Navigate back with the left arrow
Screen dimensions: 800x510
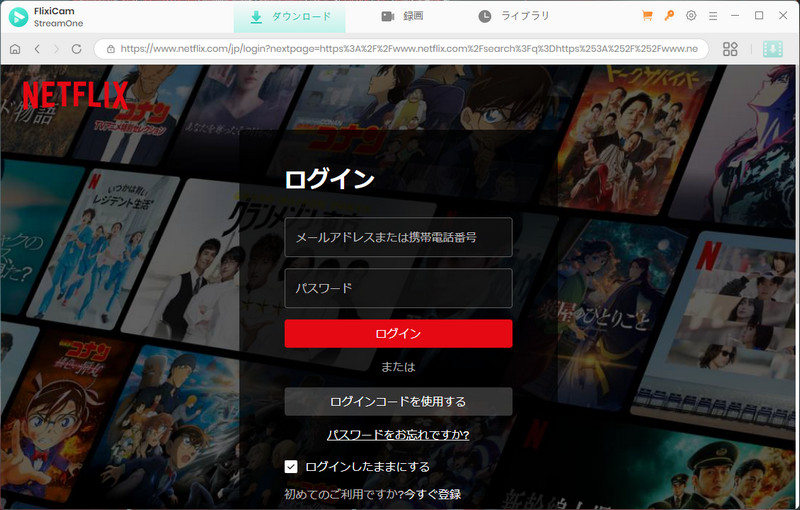[37, 49]
